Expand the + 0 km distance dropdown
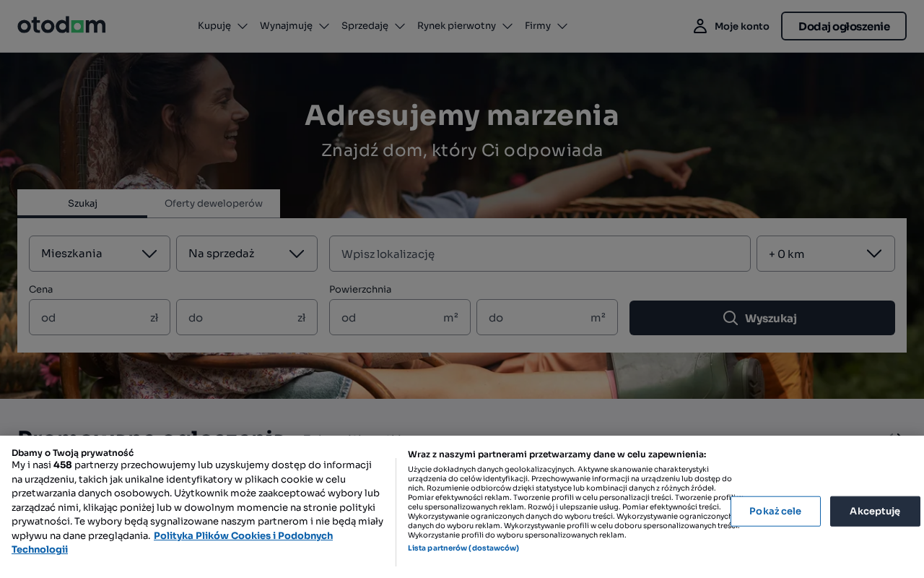The height and width of the screenshot is (578, 924). 826,254
